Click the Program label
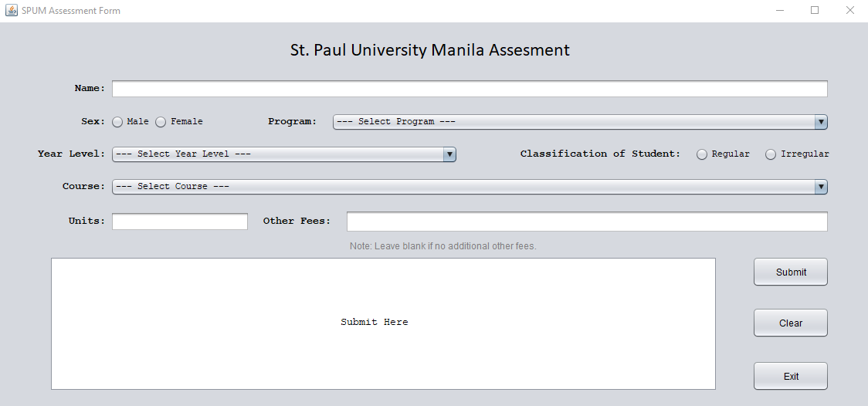 pos(292,121)
